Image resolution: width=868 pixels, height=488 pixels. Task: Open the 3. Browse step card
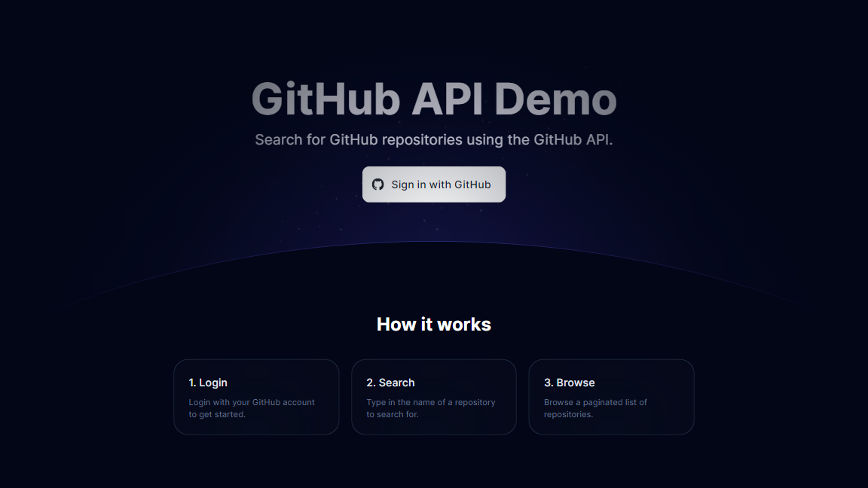coord(611,397)
